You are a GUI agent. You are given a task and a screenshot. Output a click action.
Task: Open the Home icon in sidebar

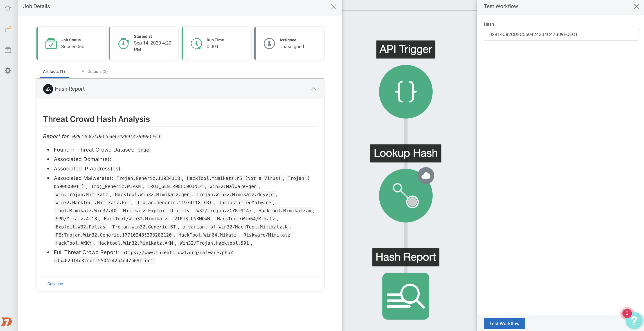pyautogui.click(x=8, y=8)
